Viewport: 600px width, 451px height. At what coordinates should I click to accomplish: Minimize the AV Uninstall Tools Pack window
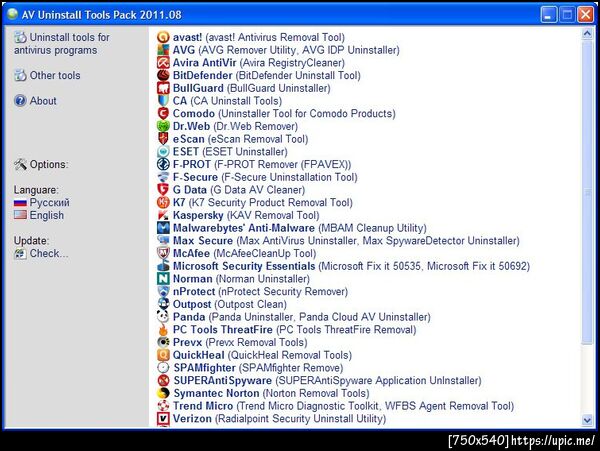tap(548, 15)
